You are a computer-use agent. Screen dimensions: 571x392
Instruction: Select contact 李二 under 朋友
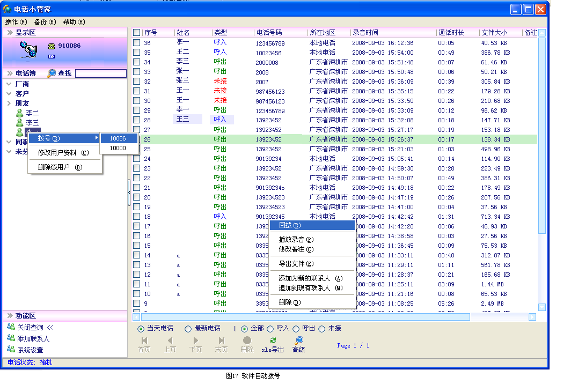pos(32,113)
